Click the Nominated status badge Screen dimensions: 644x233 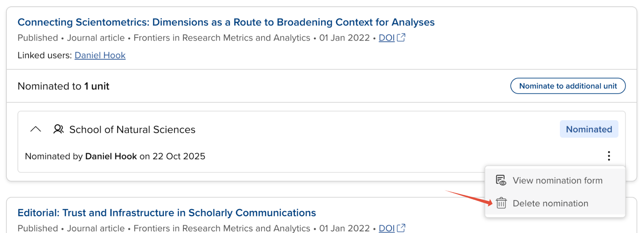[x=588, y=129]
